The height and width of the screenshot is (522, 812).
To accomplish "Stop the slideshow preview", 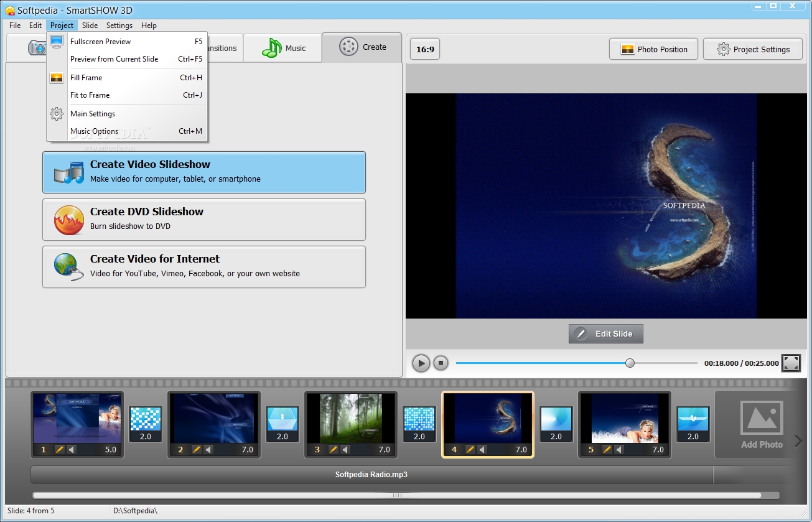I will (x=441, y=363).
